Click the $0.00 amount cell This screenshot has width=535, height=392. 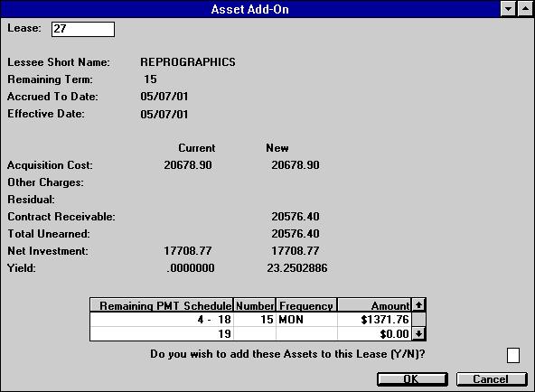tap(374, 333)
